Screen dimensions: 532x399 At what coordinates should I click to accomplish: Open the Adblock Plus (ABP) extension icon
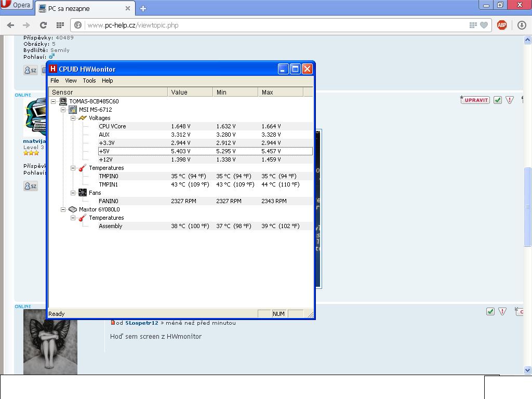[502, 25]
